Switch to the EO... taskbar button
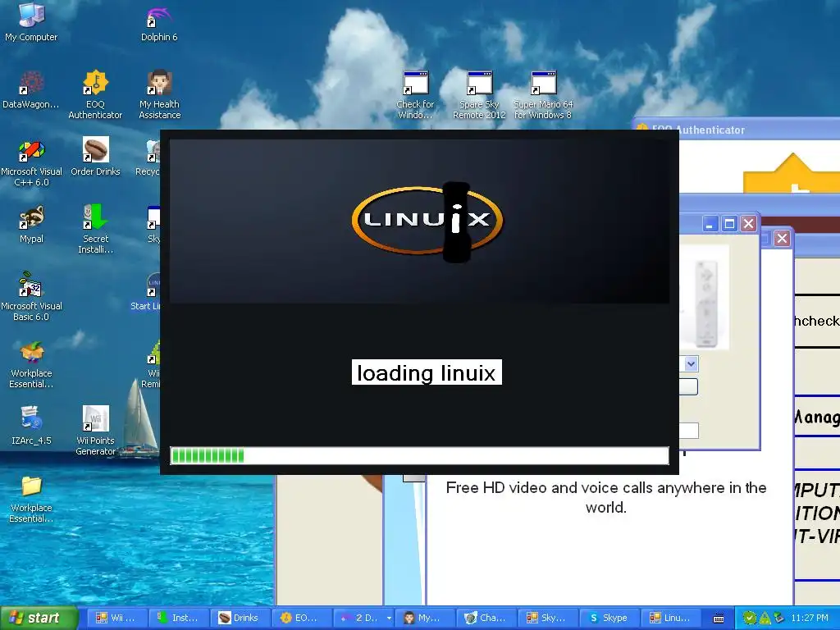840x630 pixels. [x=301, y=618]
